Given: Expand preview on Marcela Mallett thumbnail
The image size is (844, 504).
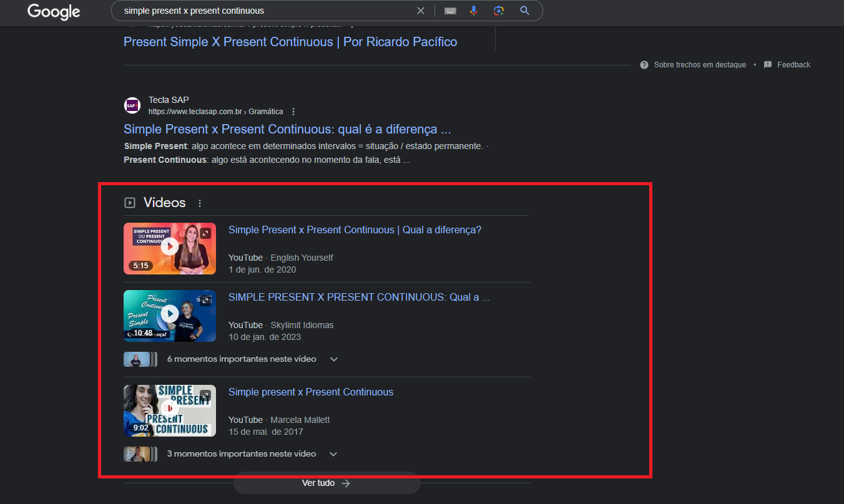Looking at the screenshot, I should point(205,395).
